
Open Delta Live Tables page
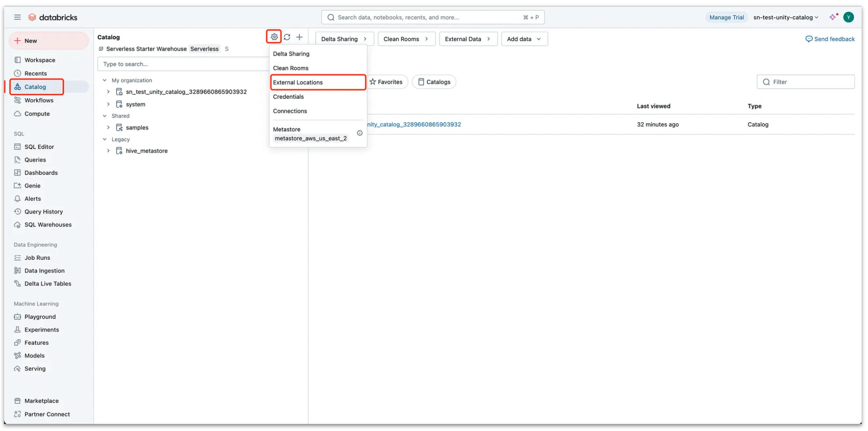point(47,284)
